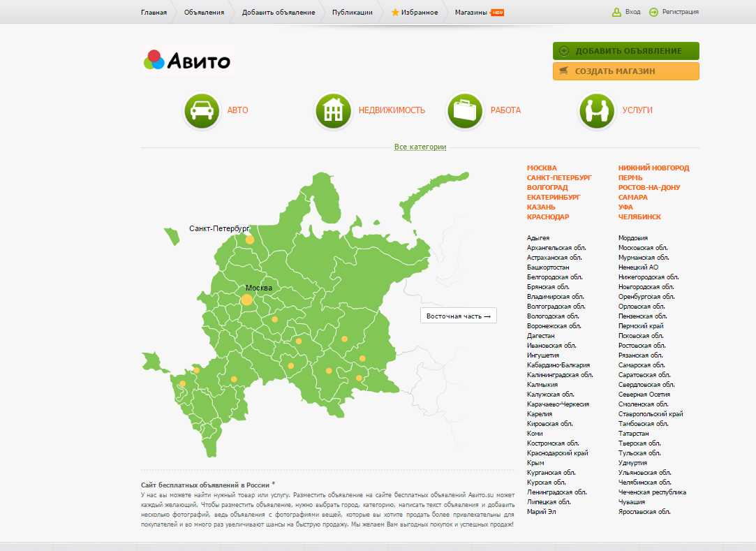Open the Объявления menu item
This screenshot has width=756, height=551.
coord(204,12)
